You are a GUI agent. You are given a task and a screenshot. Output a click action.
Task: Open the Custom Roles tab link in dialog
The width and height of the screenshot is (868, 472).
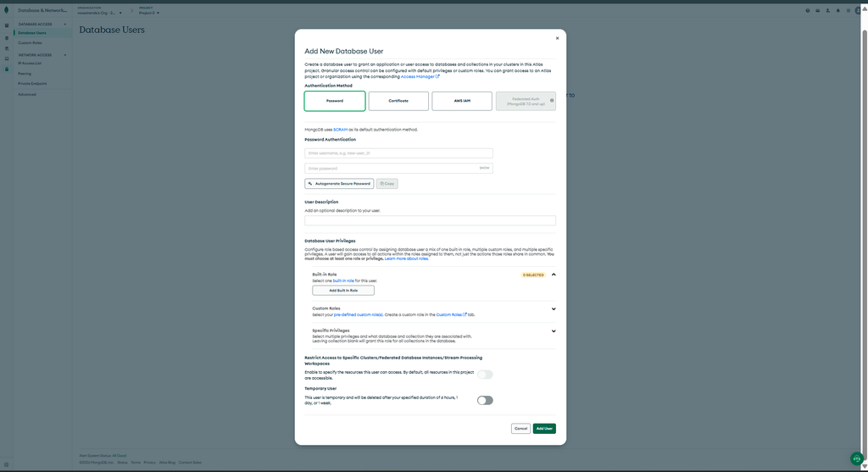click(451, 315)
